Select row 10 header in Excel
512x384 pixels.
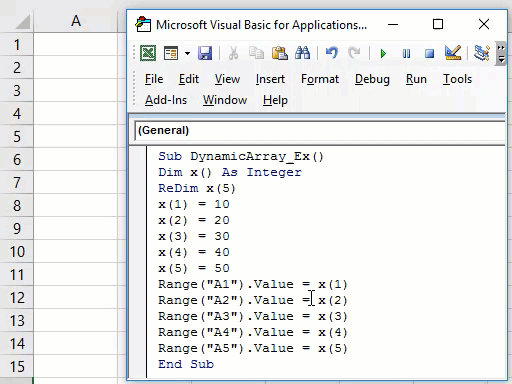17,251
